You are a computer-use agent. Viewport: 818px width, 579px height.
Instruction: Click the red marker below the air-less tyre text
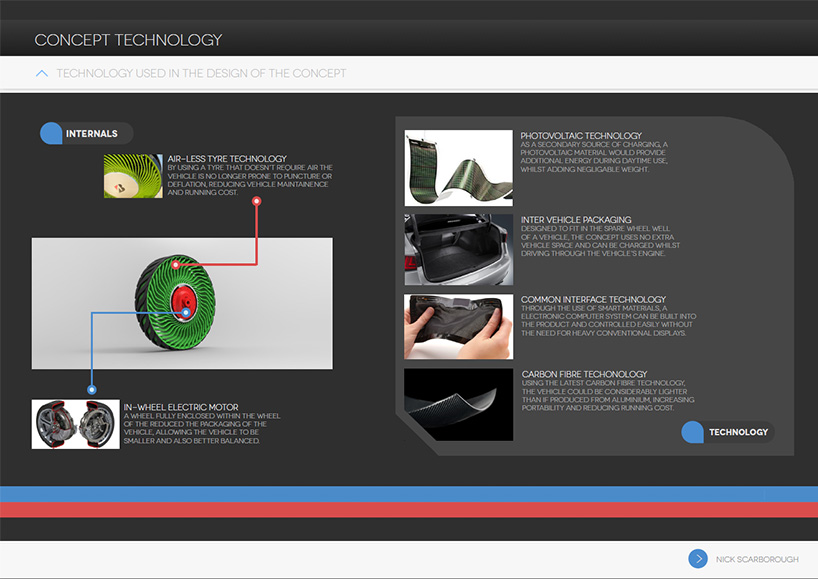pos(257,201)
